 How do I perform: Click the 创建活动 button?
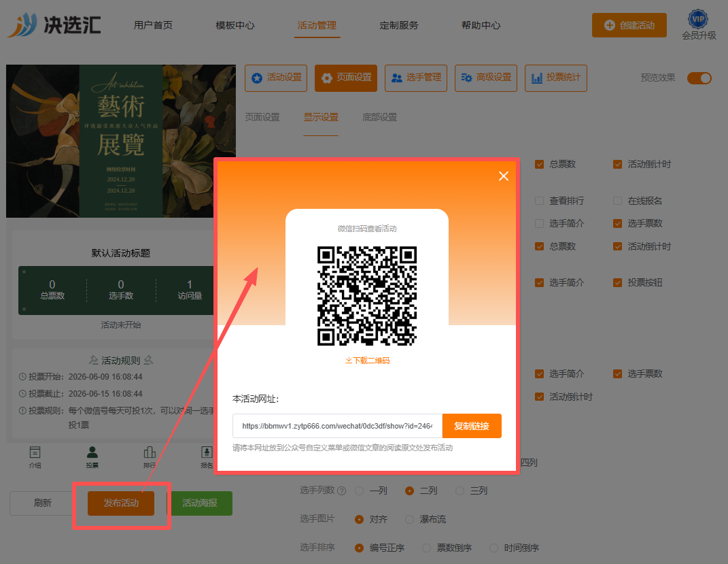(629, 25)
